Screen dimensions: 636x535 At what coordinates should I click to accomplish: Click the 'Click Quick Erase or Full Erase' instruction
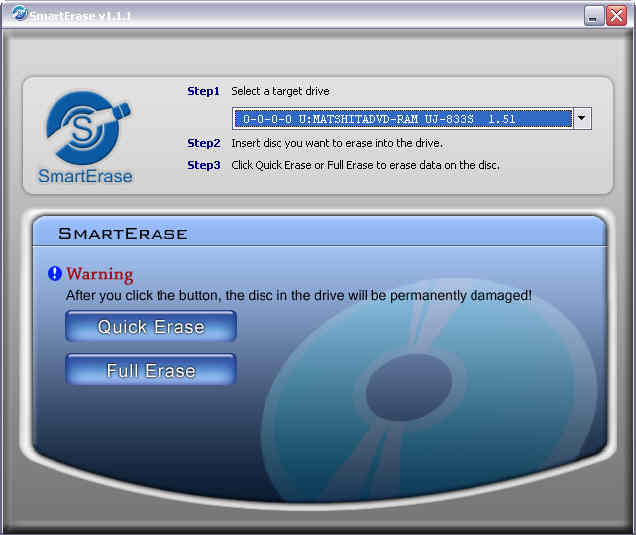pyautogui.click(x=365, y=165)
